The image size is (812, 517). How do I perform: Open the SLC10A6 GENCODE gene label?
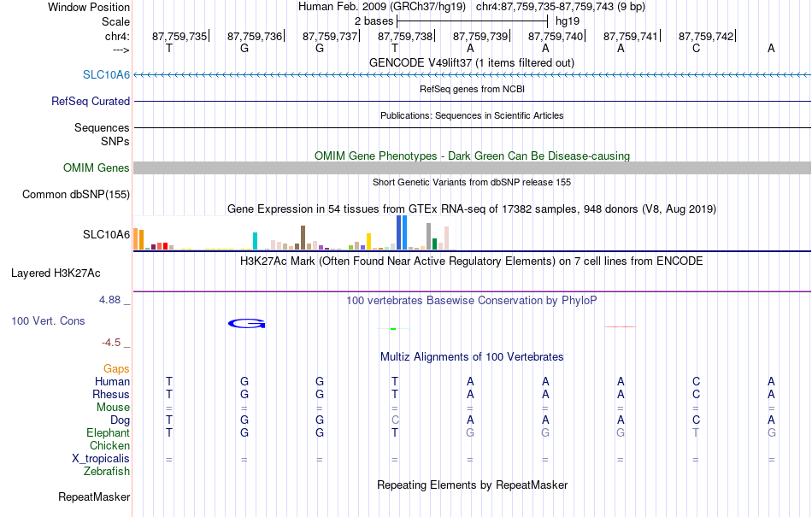106,74
